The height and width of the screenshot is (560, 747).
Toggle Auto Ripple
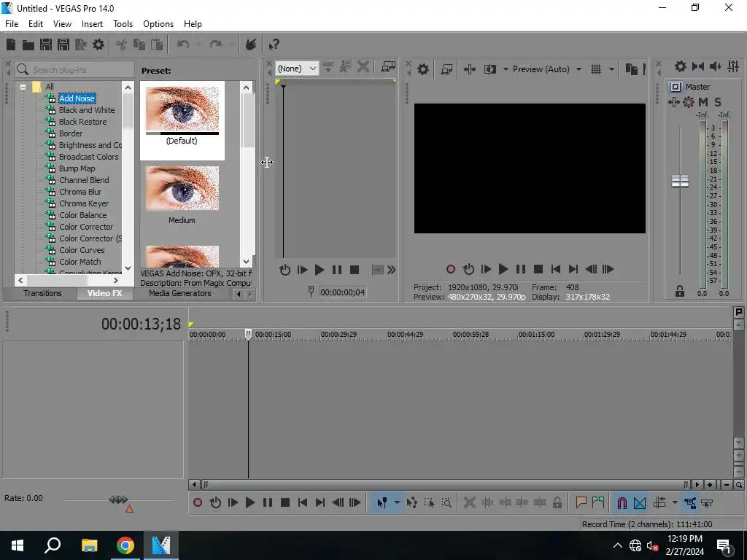[659, 503]
